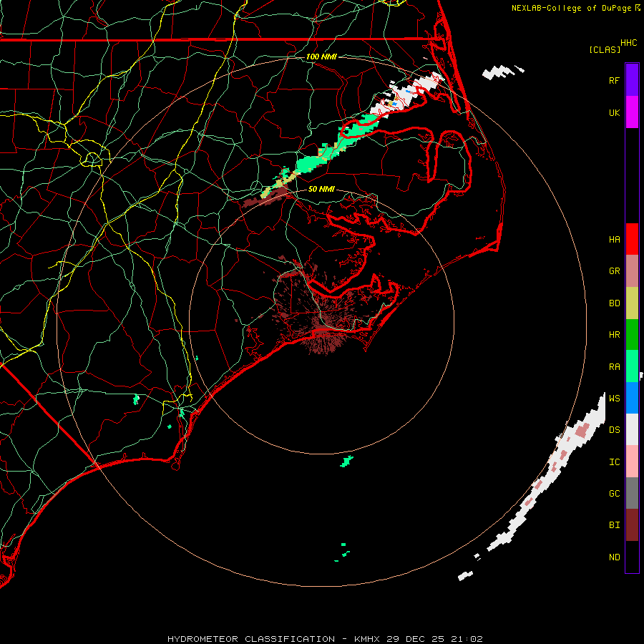Click the HR dark green legend swatch
Screen dimensions: 644x644
click(x=632, y=334)
